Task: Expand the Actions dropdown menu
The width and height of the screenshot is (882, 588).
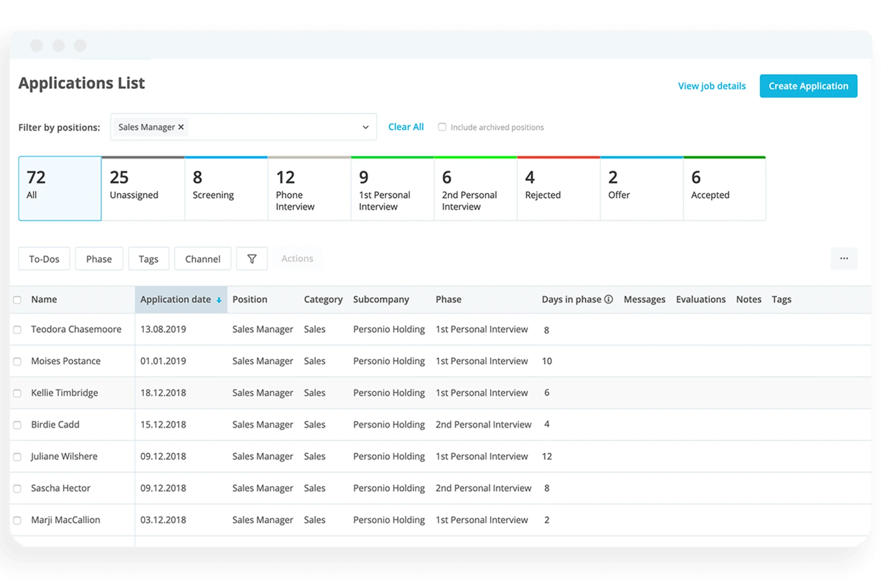Action: coord(296,258)
